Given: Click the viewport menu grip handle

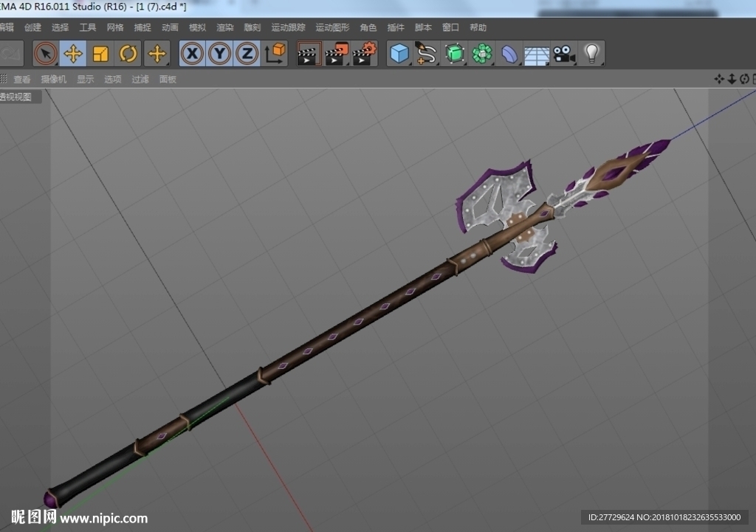Looking at the screenshot, I should [4, 79].
